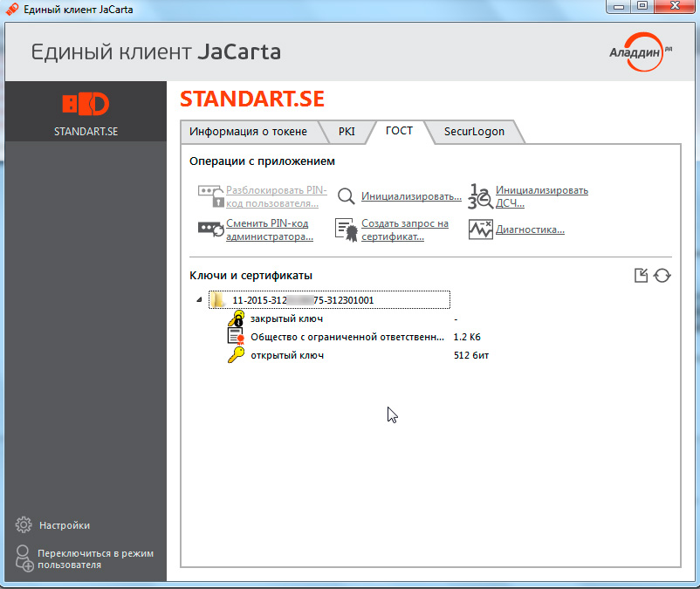
Task: Click the import certificate icon above key list
Action: (641, 276)
